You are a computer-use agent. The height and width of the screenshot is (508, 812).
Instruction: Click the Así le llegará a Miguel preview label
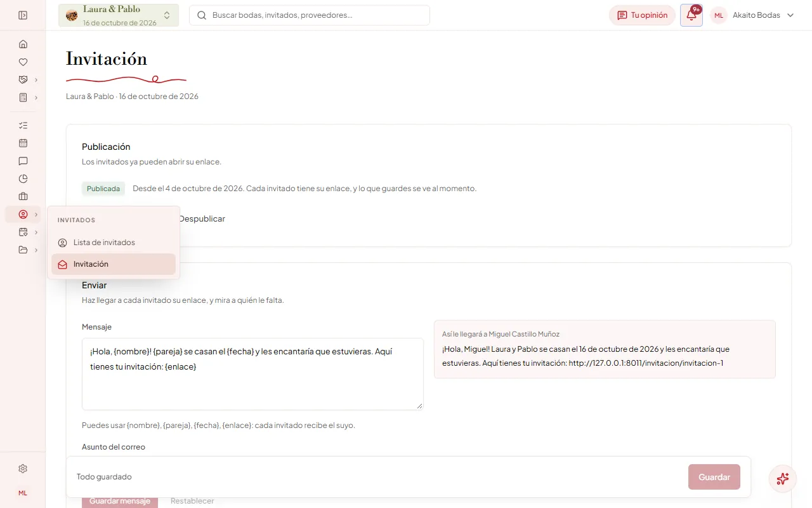click(x=501, y=334)
